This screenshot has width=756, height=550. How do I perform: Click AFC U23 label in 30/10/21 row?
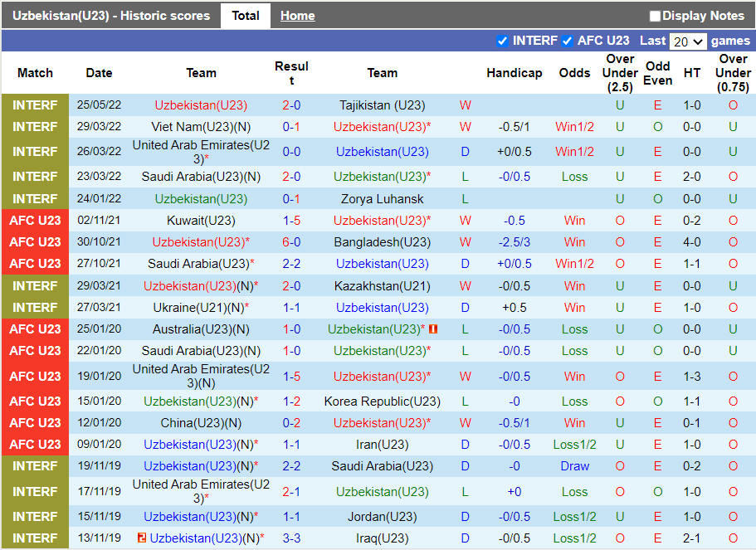tap(35, 242)
